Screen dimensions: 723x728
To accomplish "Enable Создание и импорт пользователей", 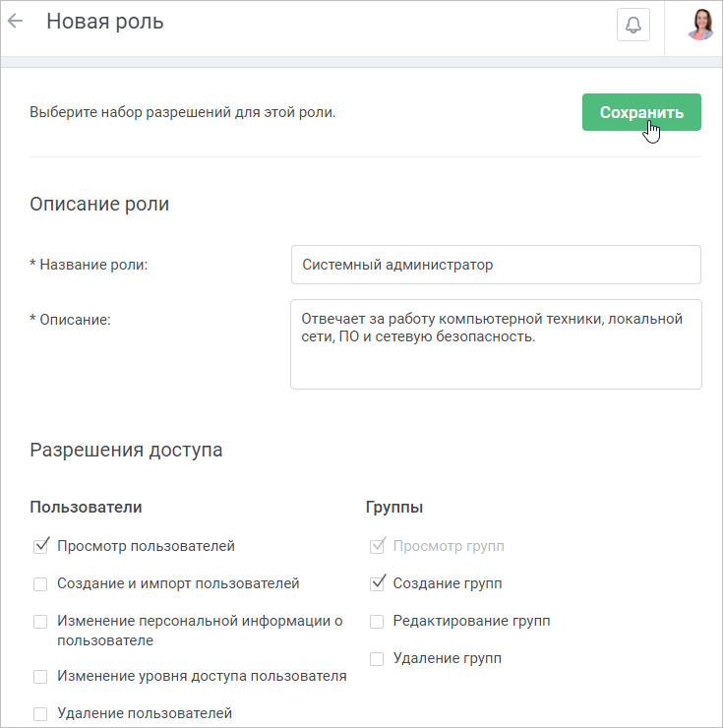I will pyautogui.click(x=40, y=584).
